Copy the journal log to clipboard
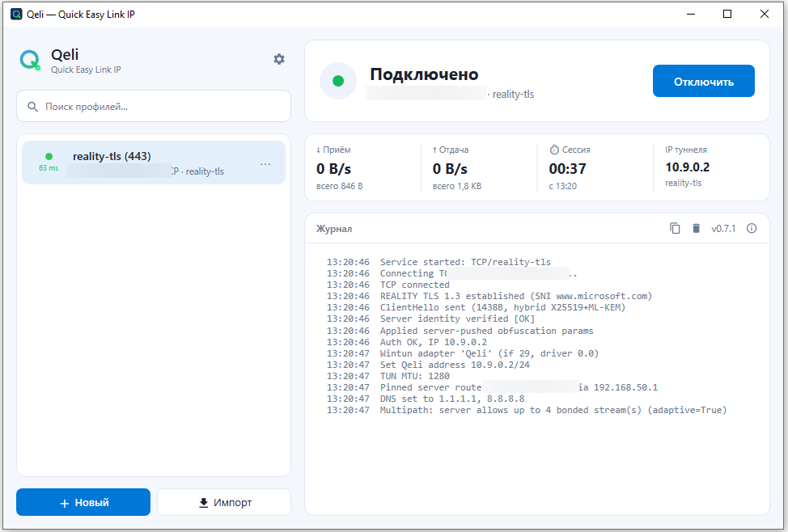Screen dimensions: 788x532 point(675,229)
